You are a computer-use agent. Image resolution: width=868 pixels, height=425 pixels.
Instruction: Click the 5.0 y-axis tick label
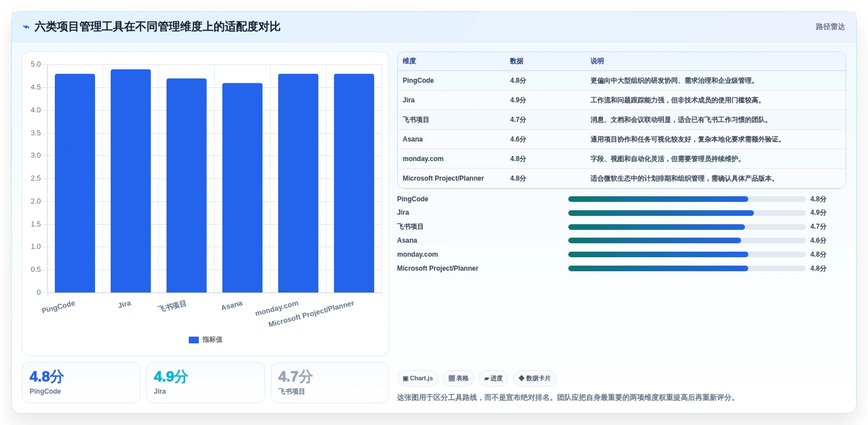tap(36, 64)
